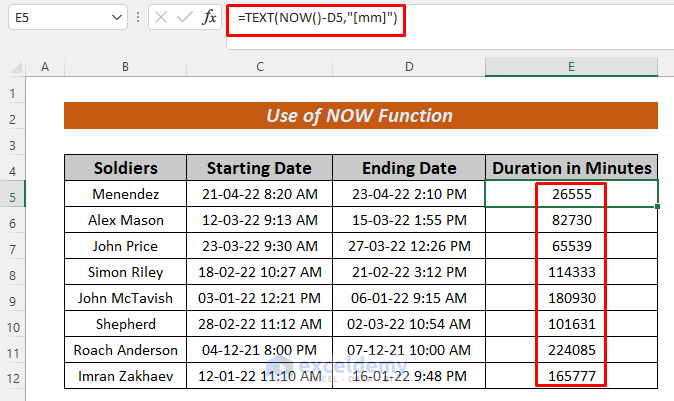Click the start date '03-01-22 12:21 PM'
Viewport: 674px width, 401px height.
(x=260, y=298)
